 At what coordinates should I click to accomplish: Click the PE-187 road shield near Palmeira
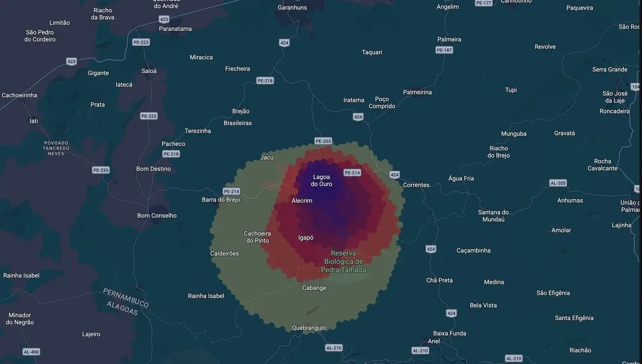click(x=444, y=50)
